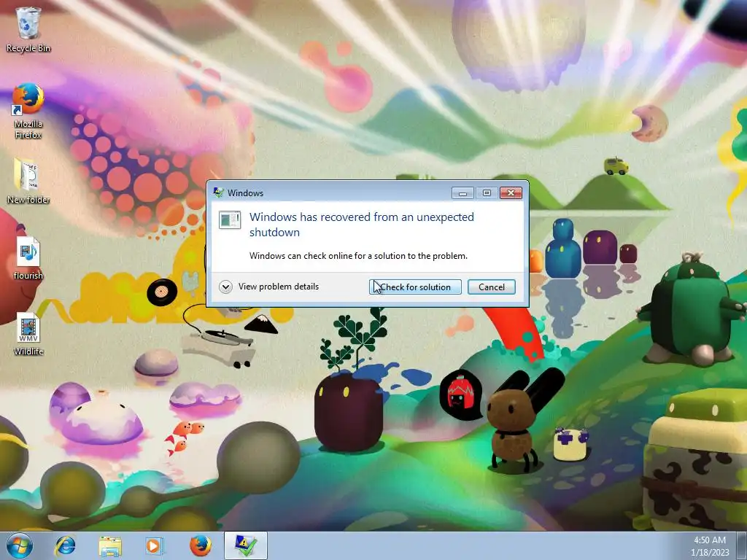Select the Mozilla Firefox desktop shortcut
This screenshot has width=747, height=560.
(x=28, y=111)
